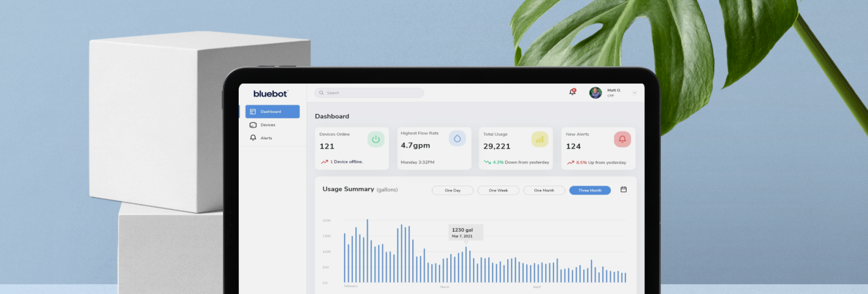868x294 pixels.
Task: Click '8.5% Up from yesterday' text
Action: point(601,162)
